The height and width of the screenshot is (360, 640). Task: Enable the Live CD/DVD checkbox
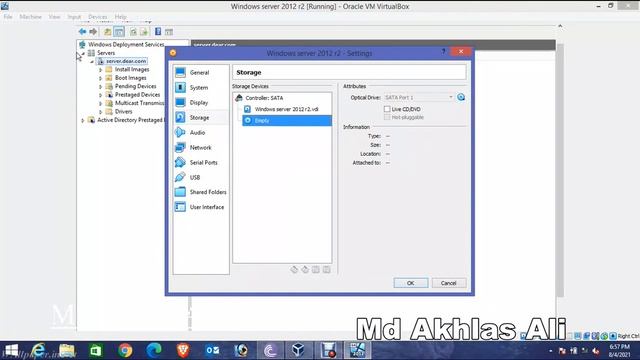pyautogui.click(x=387, y=109)
